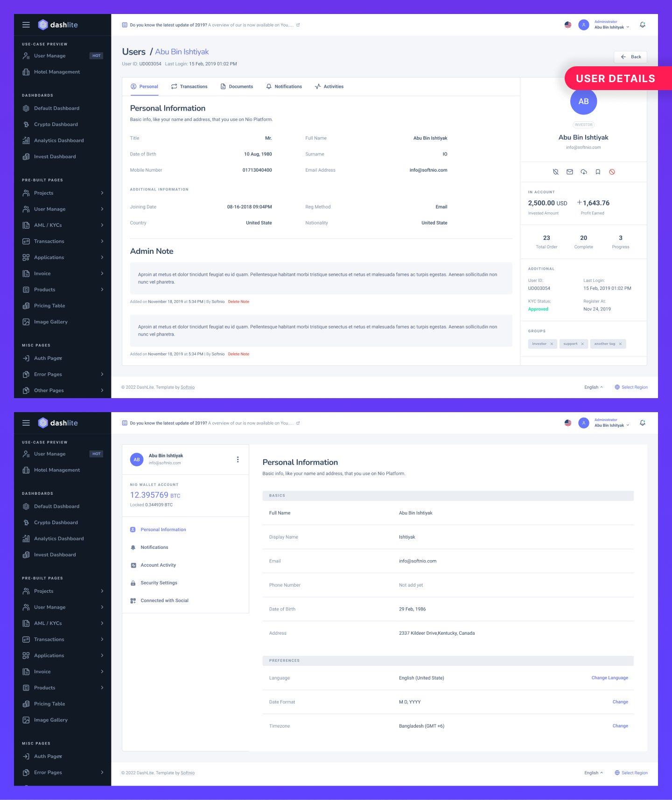
Task: Click the bookmark icon in user profile actions
Action: pos(598,172)
